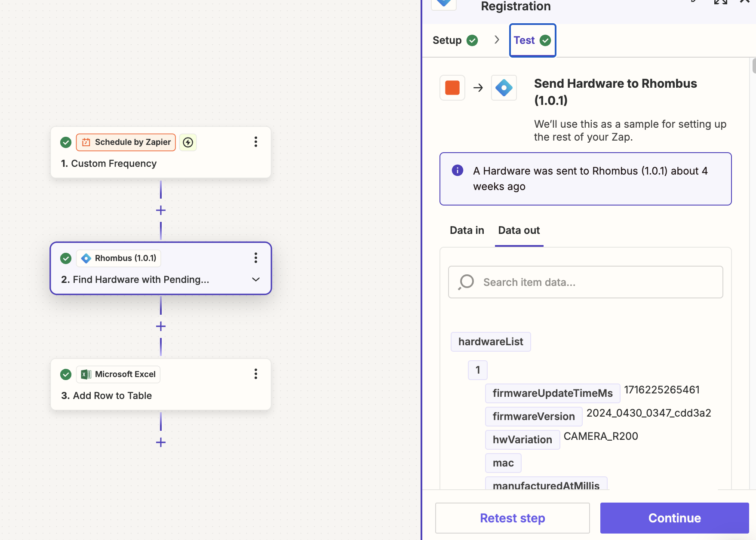Click the Retest step button
756x540 pixels.
point(513,518)
